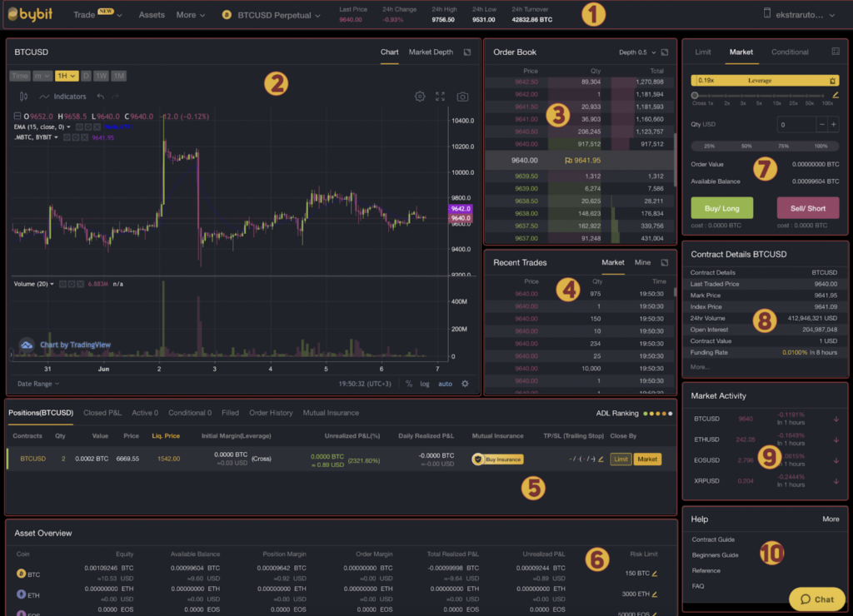Expand the Order Book panel

click(665, 52)
